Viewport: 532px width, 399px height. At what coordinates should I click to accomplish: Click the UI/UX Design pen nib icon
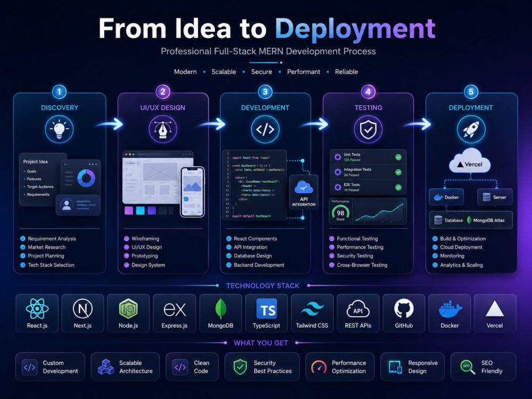pos(163,129)
